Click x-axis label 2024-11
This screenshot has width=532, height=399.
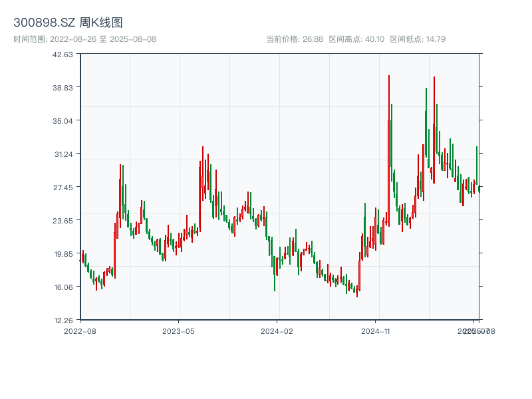click(x=375, y=331)
